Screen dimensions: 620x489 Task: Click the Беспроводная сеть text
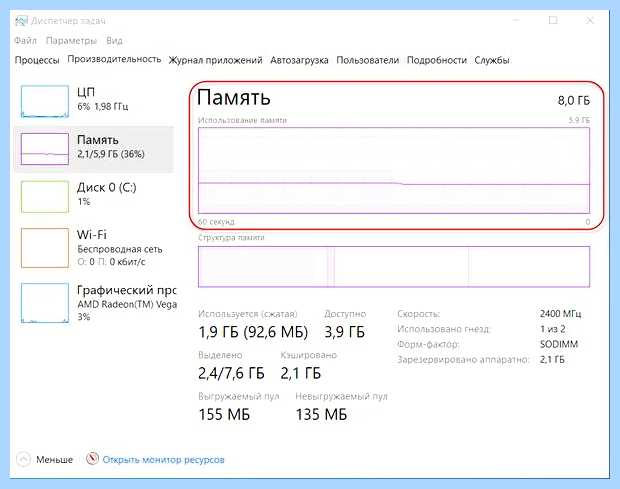pyautogui.click(x=120, y=249)
